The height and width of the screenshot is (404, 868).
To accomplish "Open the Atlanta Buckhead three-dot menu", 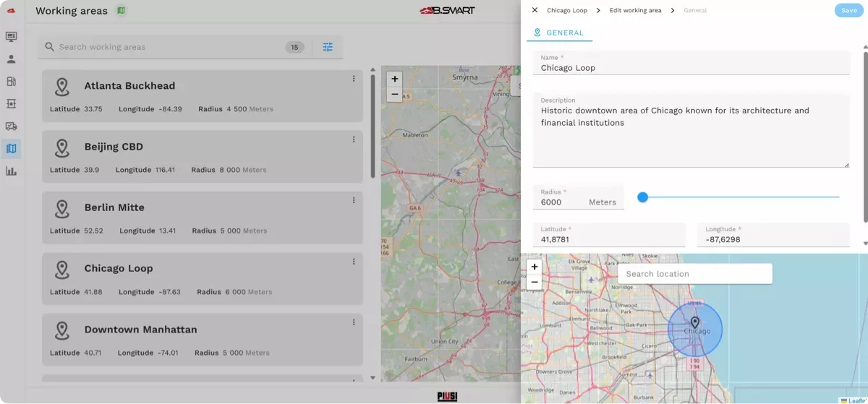I will point(354,79).
